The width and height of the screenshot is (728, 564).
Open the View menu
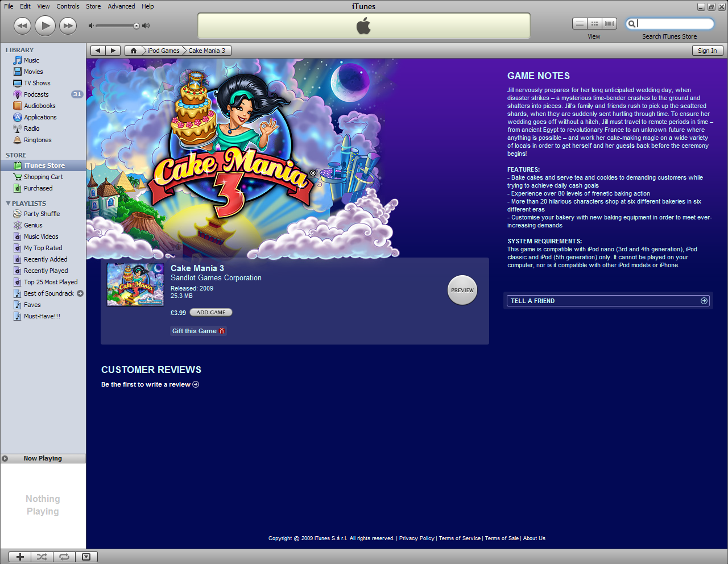44,6
